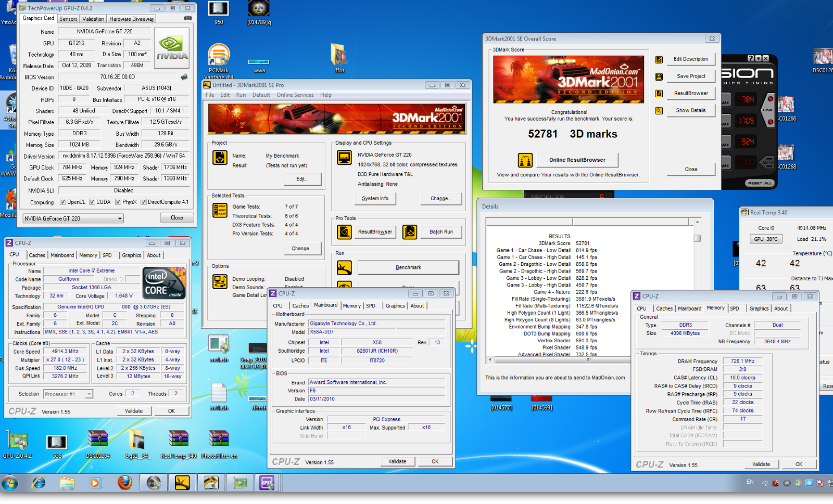Screen dimensions: 833x504
Task: Click the Save Project floppy icon
Action: tap(659, 76)
